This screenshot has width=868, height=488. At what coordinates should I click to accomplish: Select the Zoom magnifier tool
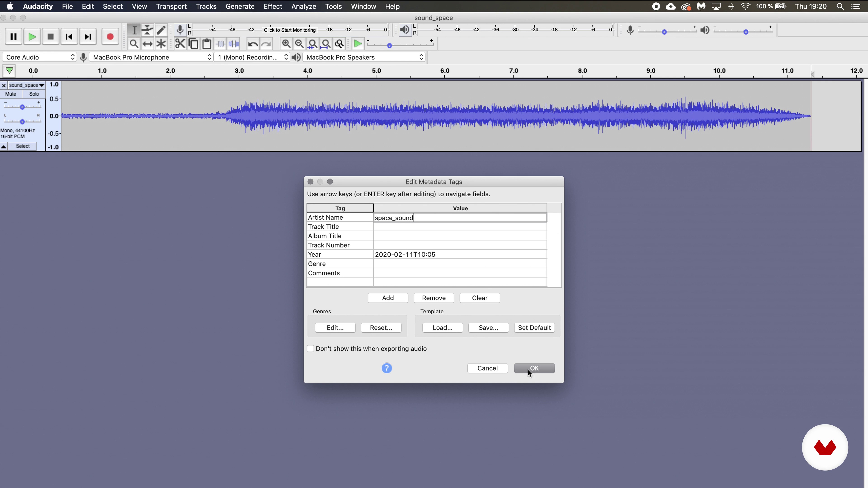(x=134, y=44)
